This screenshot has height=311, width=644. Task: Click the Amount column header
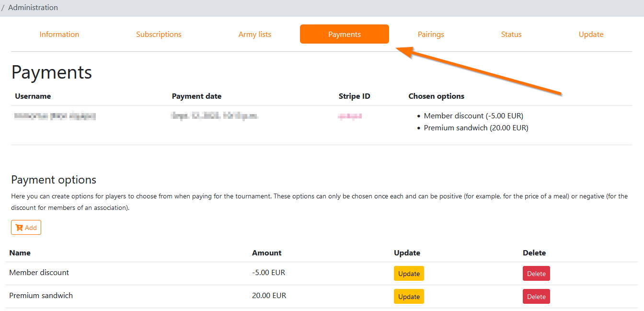(267, 253)
